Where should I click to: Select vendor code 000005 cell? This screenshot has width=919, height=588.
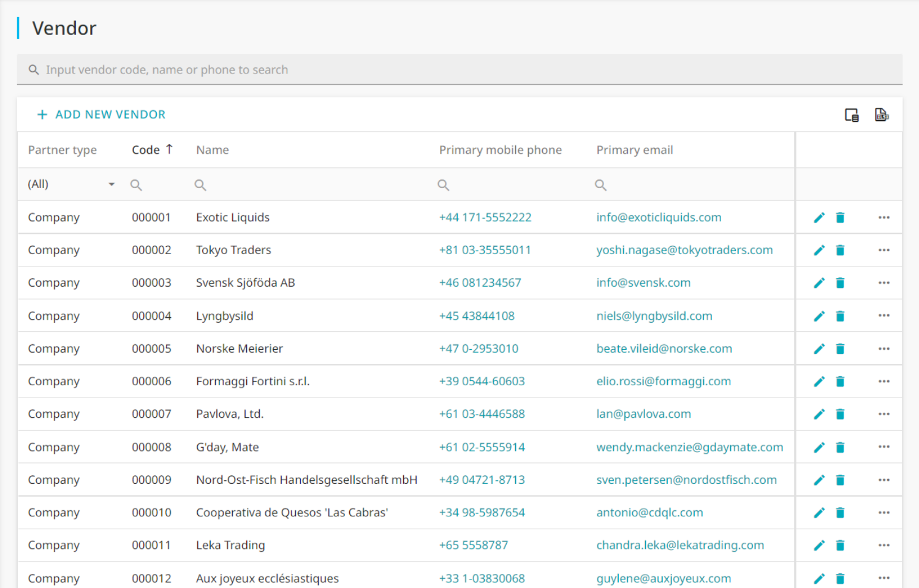152,349
